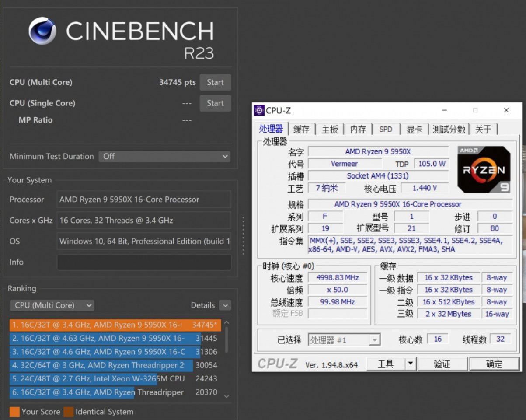The image size is (526, 420).
Task: Expand the ranking Details chevron
Action: point(225,305)
